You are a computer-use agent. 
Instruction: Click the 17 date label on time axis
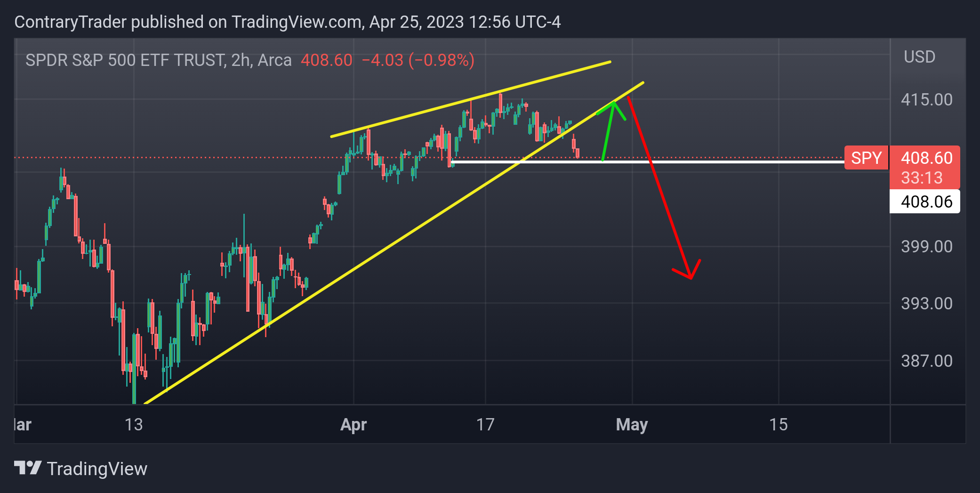[x=485, y=425]
